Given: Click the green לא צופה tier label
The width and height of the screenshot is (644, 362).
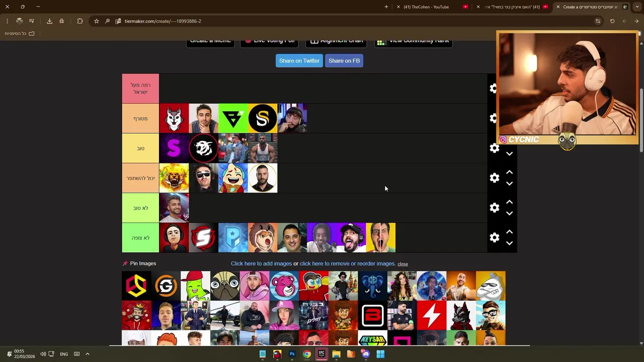Looking at the screenshot, I should 140,237.
